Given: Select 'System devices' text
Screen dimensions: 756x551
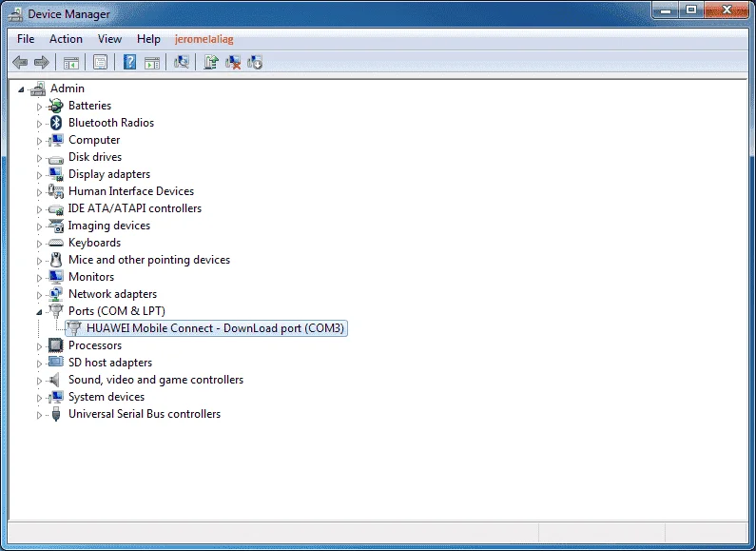Looking at the screenshot, I should [x=107, y=397].
